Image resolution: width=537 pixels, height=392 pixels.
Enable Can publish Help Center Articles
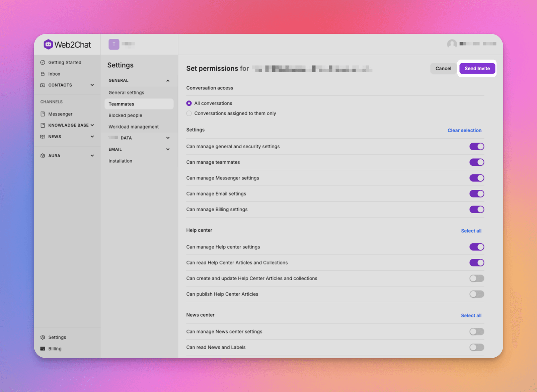(x=477, y=294)
